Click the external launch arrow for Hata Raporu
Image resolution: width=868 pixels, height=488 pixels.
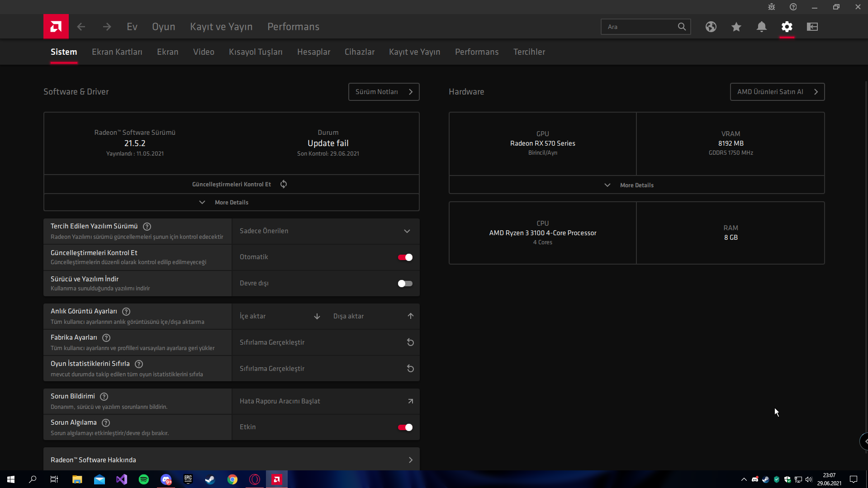click(x=410, y=401)
